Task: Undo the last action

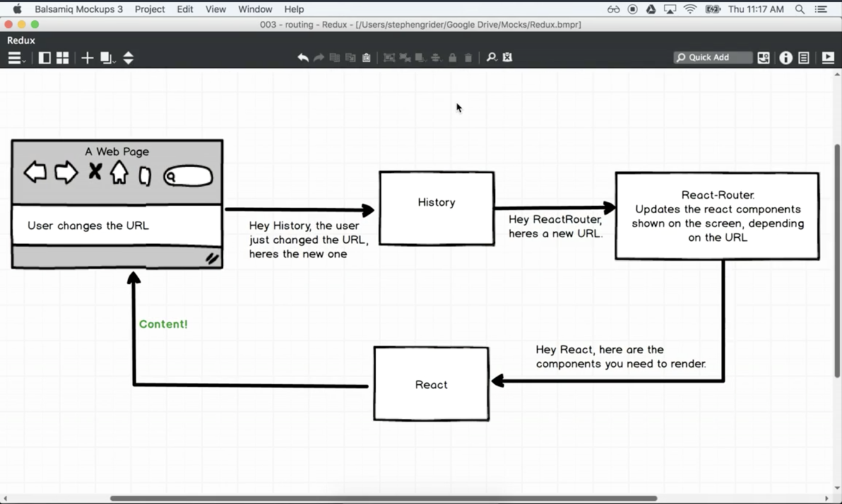Action: click(x=303, y=57)
